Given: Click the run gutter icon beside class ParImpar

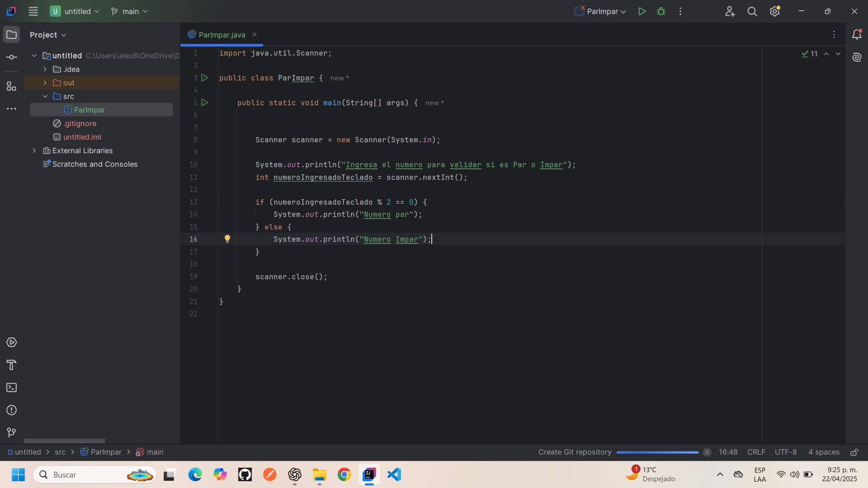Looking at the screenshot, I should point(204,78).
